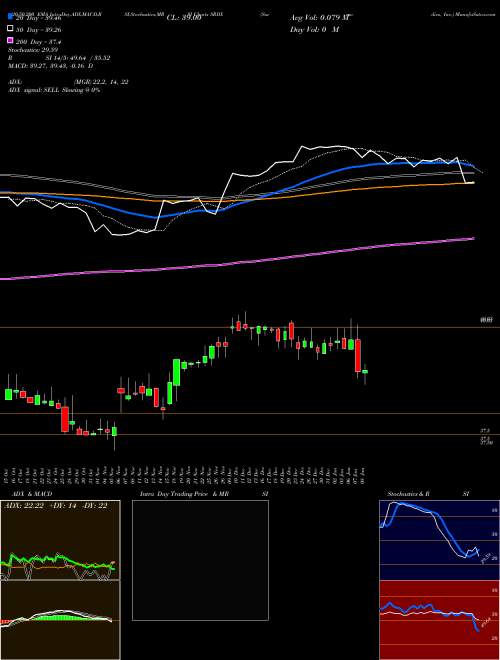Click the blue 20 Day legend swatch

point(10,17)
